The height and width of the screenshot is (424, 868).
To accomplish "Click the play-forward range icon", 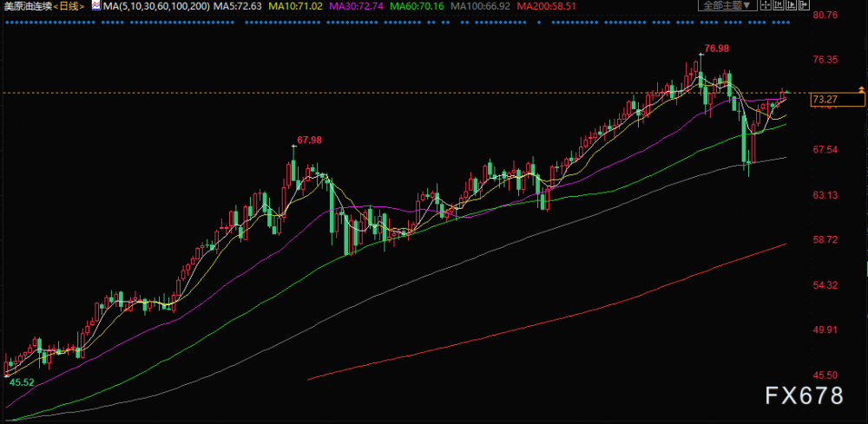I will coord(791,5).
